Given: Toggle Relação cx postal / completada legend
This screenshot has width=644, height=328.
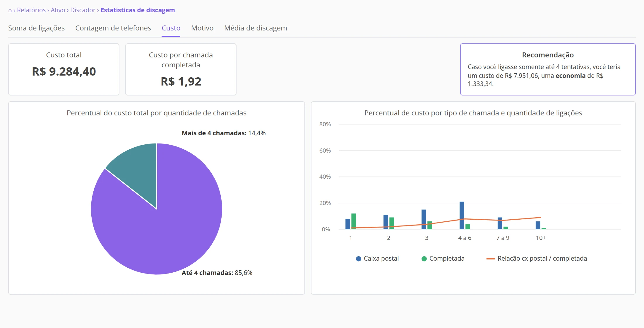Looking at the screenshot, I should (x=537, y=259).
